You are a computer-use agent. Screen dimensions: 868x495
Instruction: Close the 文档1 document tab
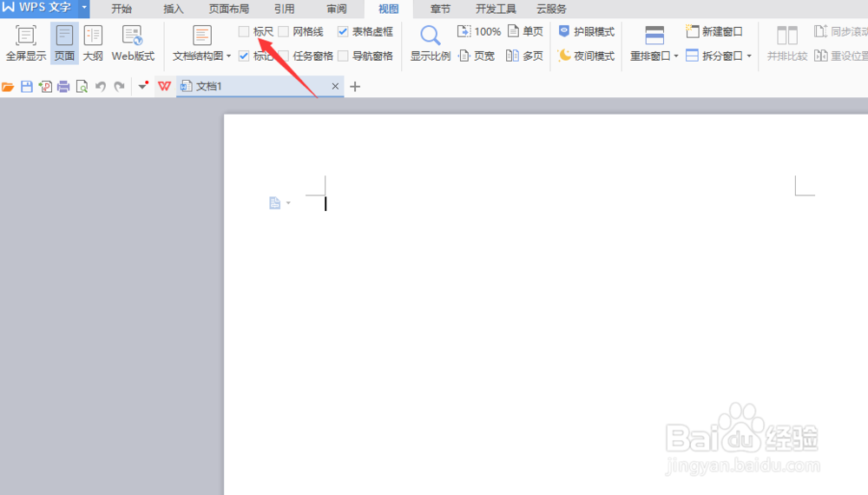point(335,86)
